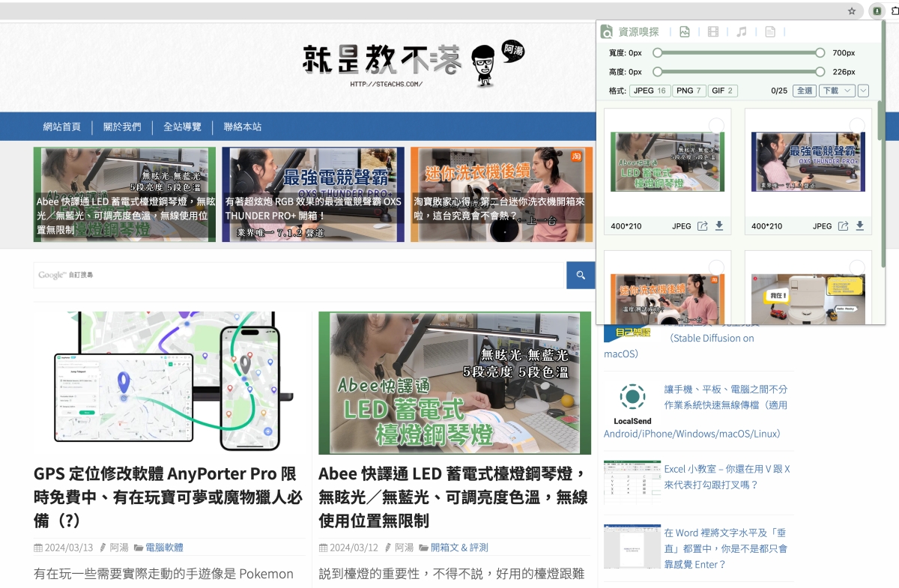Open the Abee LED lamp featured banner
Image resolution: width=899 pixels, height=588 pixels.
(x=124, y=194)
